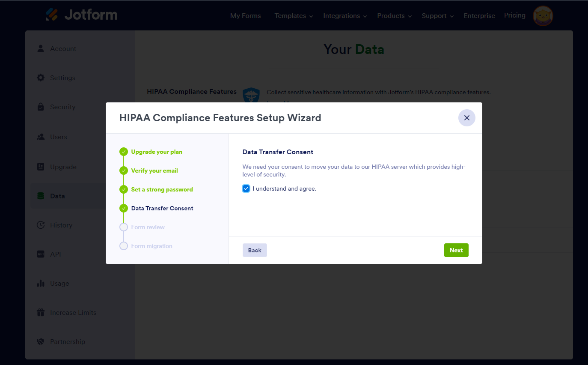The width and height of the screenshot is (588, 365).
Task: Expand the Templates dropdown menu
Action: [294, 16]
